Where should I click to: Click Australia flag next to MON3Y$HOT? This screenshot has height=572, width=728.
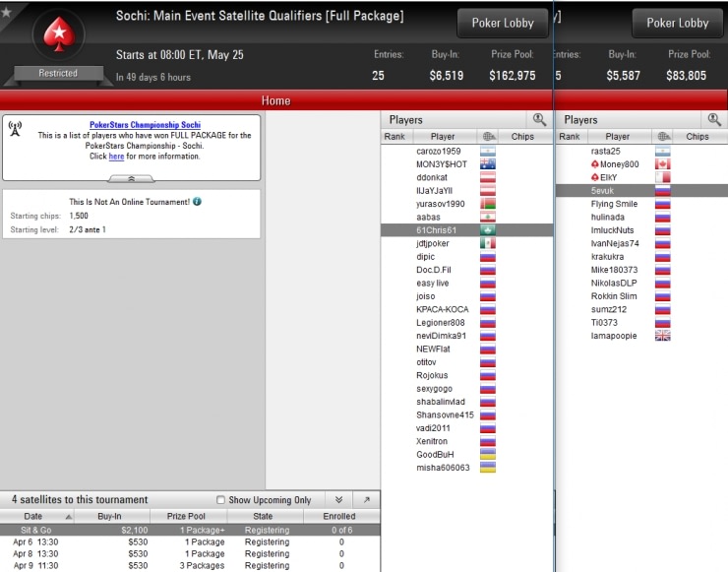coord(488,164)
